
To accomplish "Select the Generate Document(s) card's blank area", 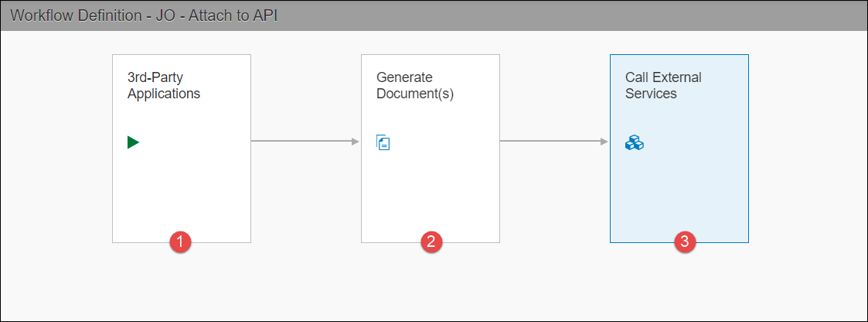I will tap(431, 194).
